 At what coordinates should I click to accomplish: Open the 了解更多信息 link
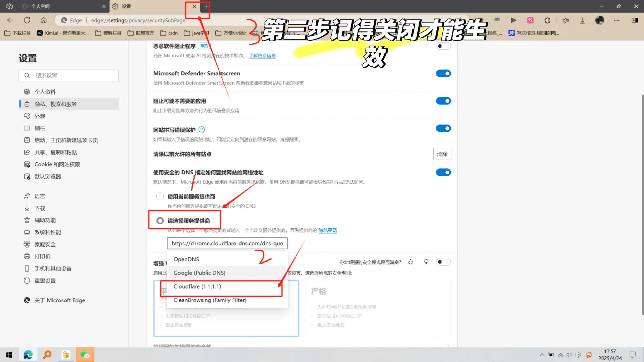[x=262, y=56]
